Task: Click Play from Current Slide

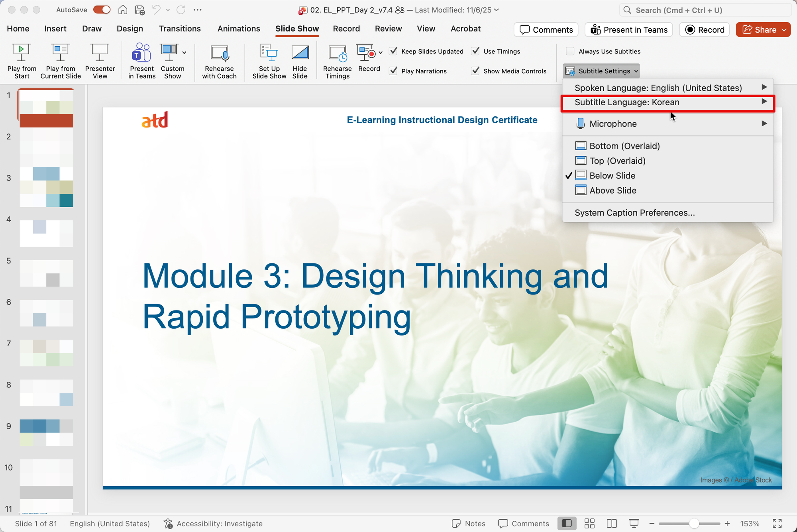Action: pos(60,61)
